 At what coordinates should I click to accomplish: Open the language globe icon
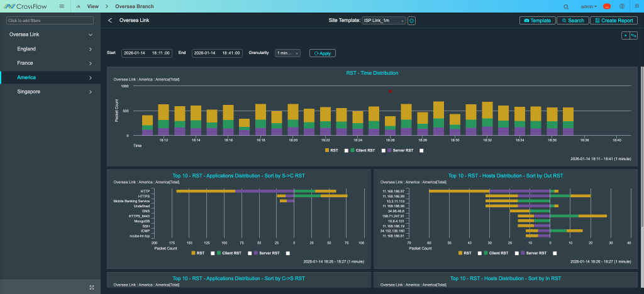click(622, 6)
